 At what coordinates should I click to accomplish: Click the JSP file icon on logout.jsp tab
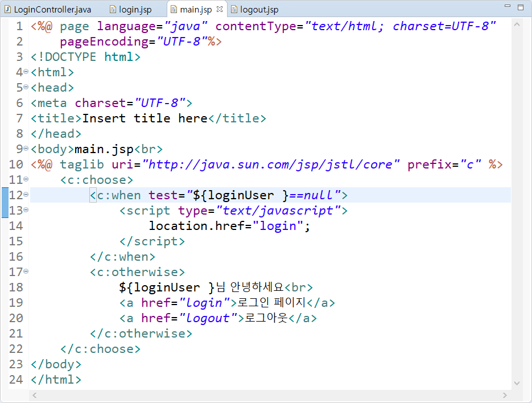(x=234, y=10)
